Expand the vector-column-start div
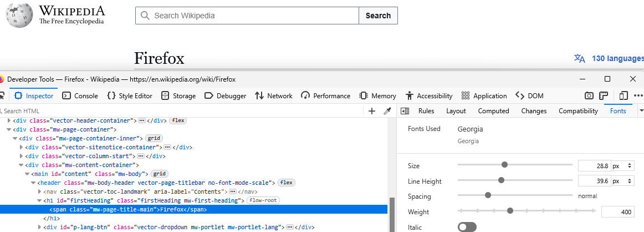Viewport: 644px width, 232px height. tap(22, 157)
